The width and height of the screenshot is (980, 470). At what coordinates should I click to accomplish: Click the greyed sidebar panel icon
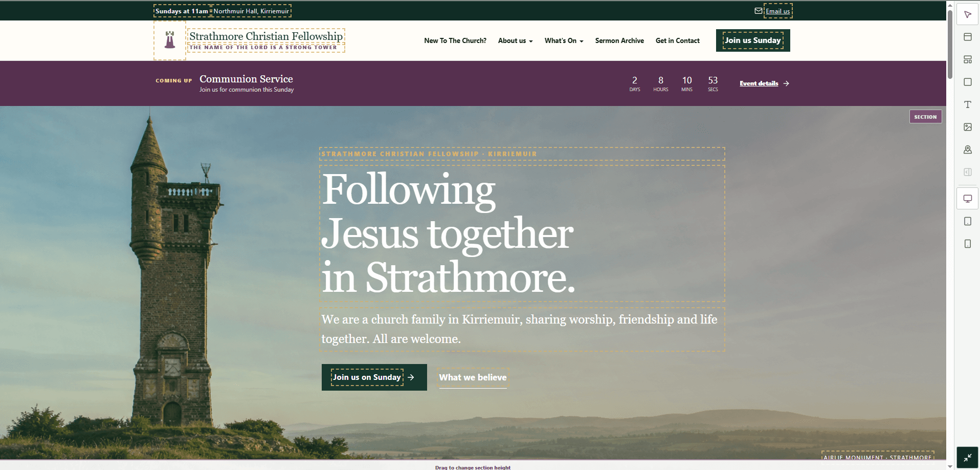[967, 172]
